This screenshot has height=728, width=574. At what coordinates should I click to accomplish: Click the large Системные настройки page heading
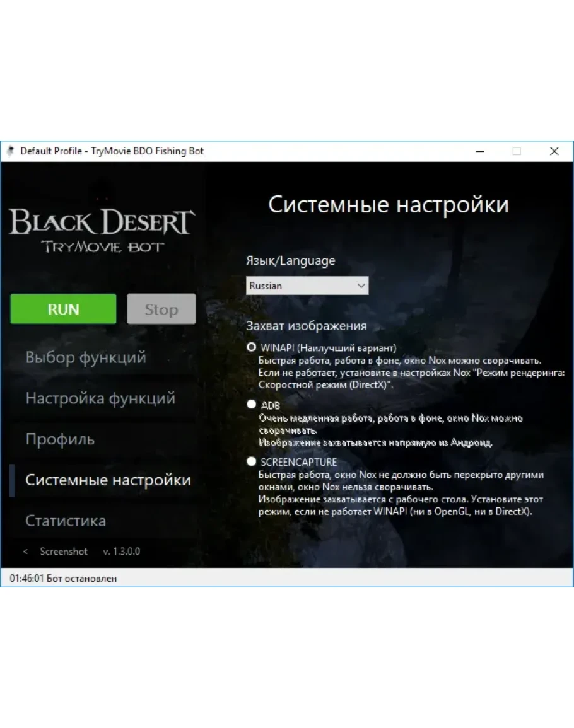pyautogui.click(x=388, y=205)
